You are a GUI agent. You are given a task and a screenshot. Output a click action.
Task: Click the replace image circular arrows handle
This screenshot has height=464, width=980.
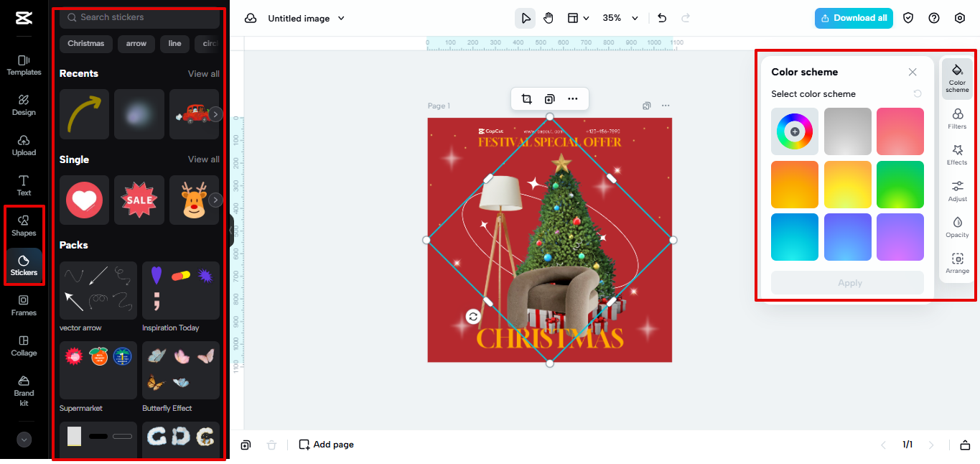(x=472, y=316)
